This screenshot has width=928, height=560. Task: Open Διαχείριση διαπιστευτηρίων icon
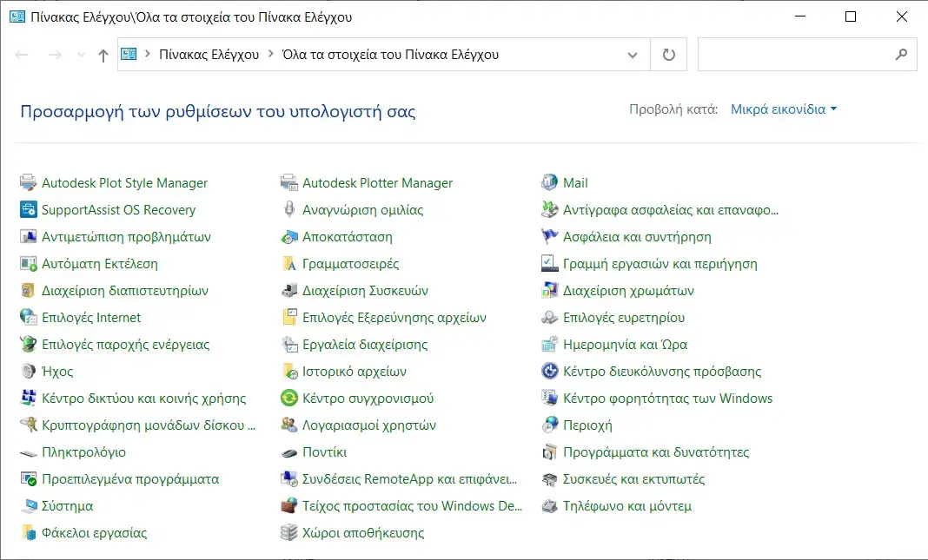28,290
